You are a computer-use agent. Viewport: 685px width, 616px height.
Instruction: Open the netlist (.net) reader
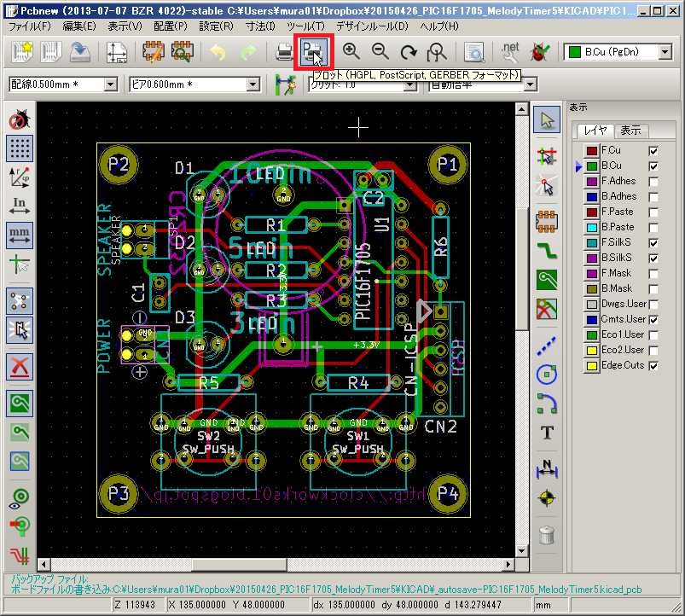coord(510,52)
